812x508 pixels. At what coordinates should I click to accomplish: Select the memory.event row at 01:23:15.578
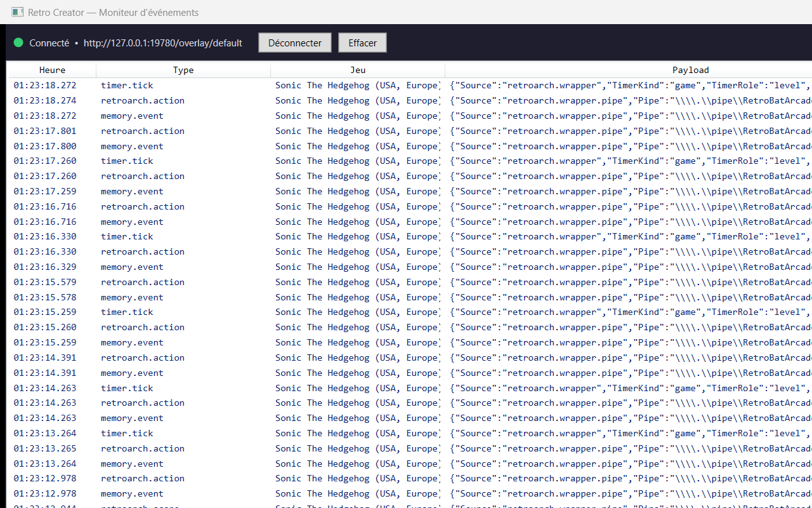tap(410, 297)
